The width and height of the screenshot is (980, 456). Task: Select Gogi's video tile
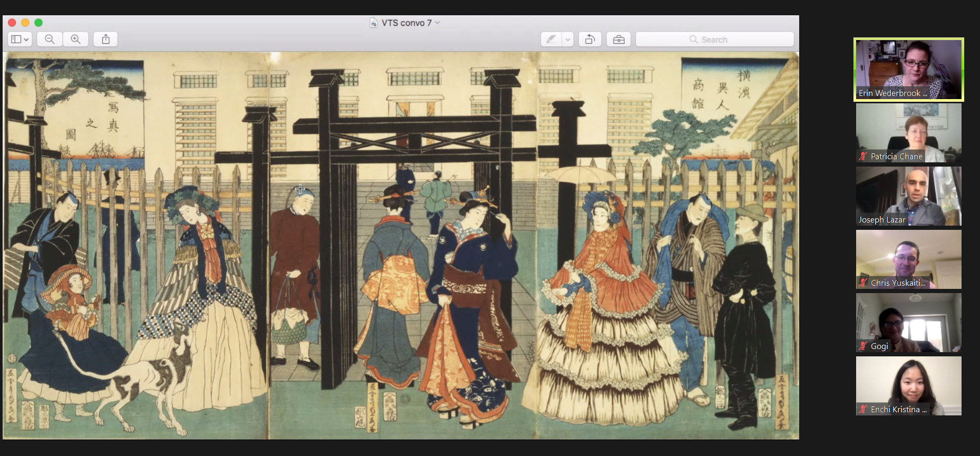908,323
